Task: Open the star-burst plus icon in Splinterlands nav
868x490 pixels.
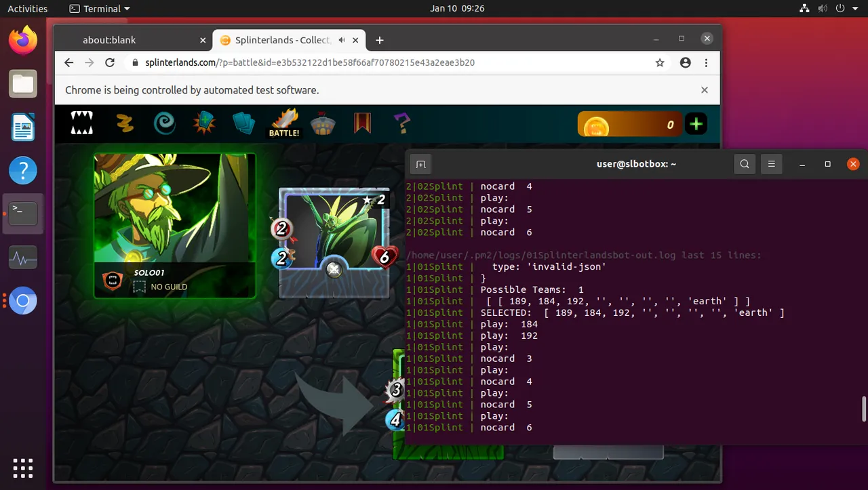Action: coord(203,123)
